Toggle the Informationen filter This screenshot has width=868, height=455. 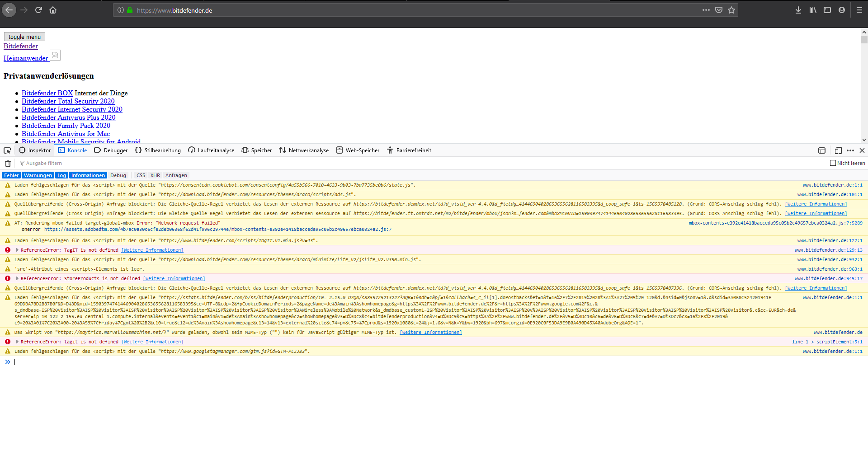(x=88, y=175)
